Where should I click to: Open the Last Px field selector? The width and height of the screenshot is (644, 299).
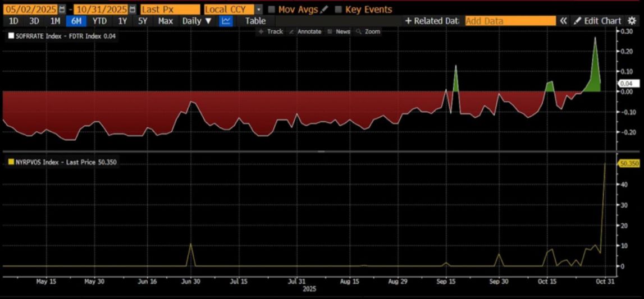170,10
